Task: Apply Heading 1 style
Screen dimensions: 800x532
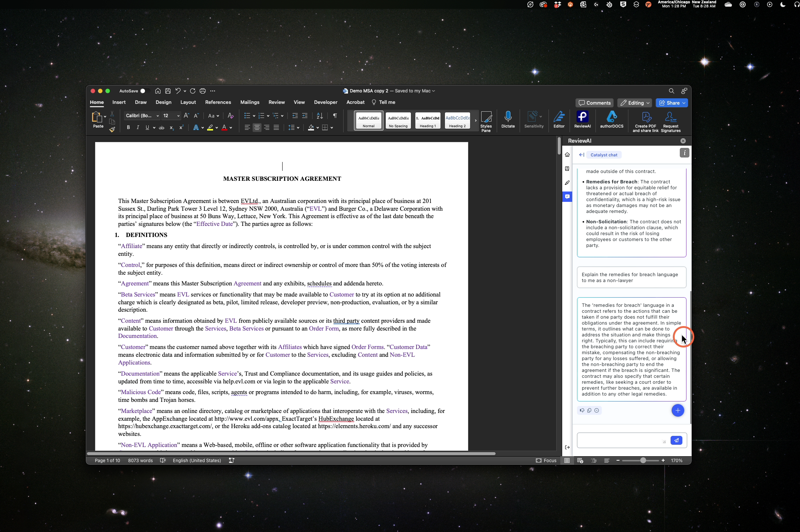Action: (428, 121)
